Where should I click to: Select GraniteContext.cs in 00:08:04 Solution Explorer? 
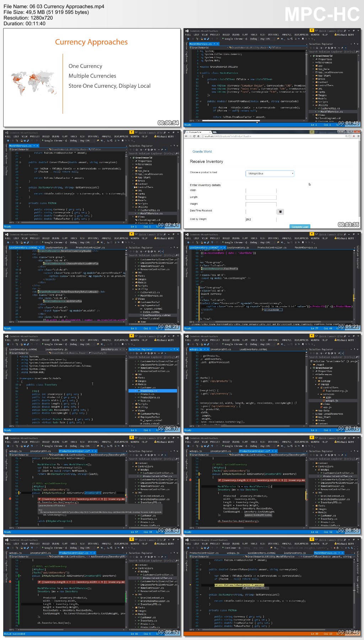[x=152, y=496]
